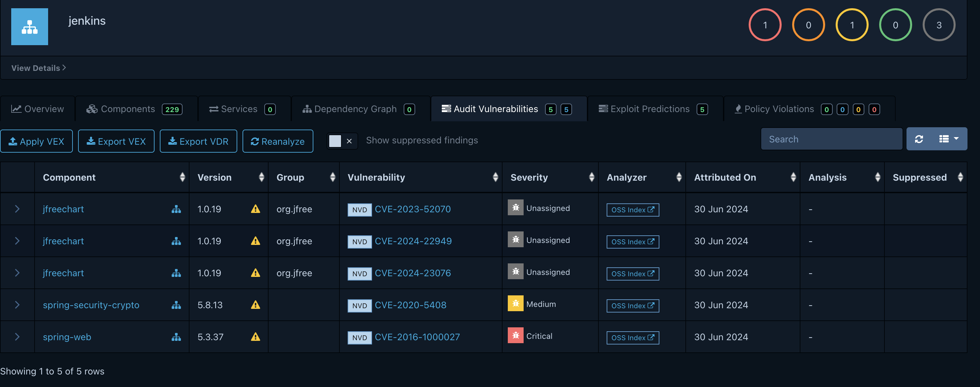The image size is (980, 387).
Task: Open CVE-2023-52070 vulnerability link
Action: tap(413, 209)
